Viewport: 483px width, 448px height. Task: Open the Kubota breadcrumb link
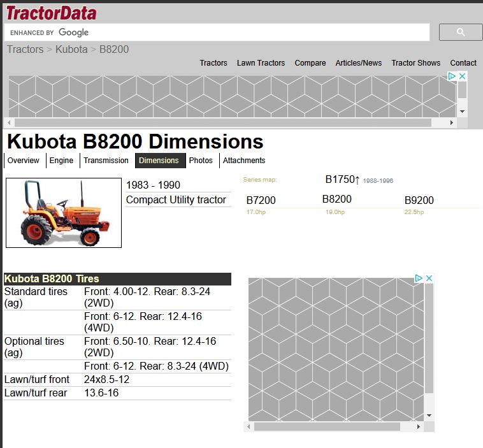(71, 49)
